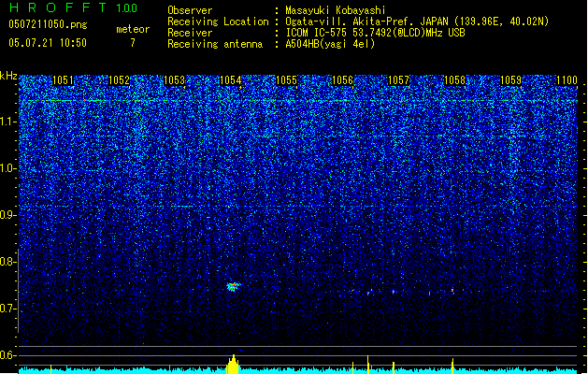Click the 1052 time axis label
Viewport: 588px width, 374px height.
coord(119,80)
